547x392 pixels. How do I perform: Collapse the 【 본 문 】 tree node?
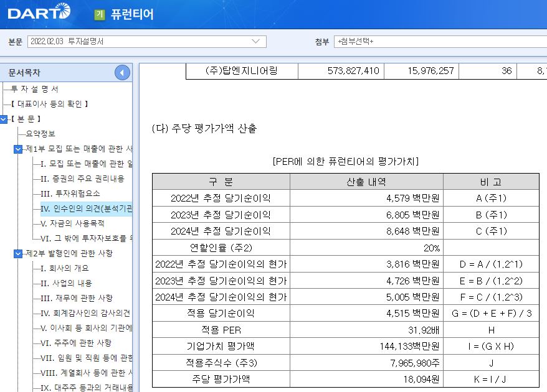[4, 119]
